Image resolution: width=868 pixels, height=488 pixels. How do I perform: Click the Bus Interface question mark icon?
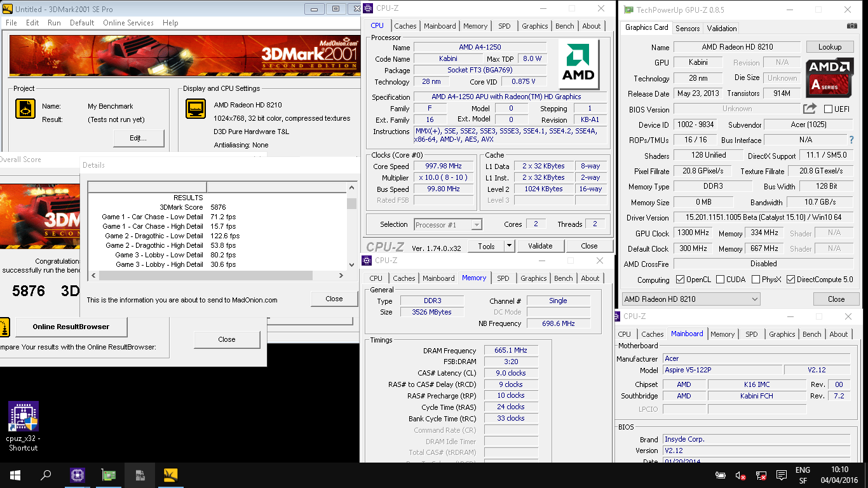pos(851,140)
